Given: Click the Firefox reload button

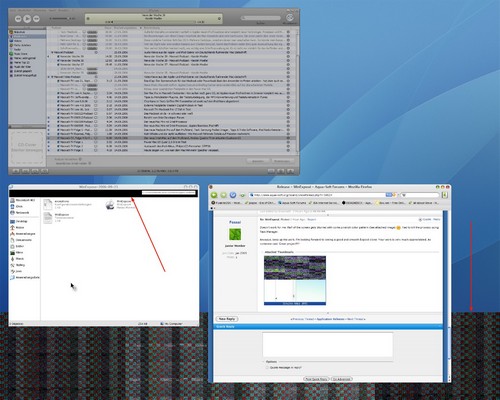Looking at the screenshot, I should [x=233, y=195].
